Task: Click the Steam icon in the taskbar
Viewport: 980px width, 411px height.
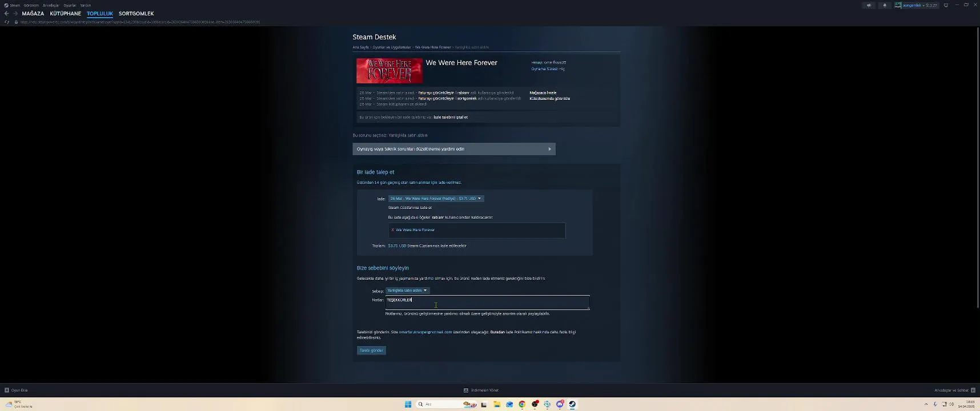Action: click(572, 404)
